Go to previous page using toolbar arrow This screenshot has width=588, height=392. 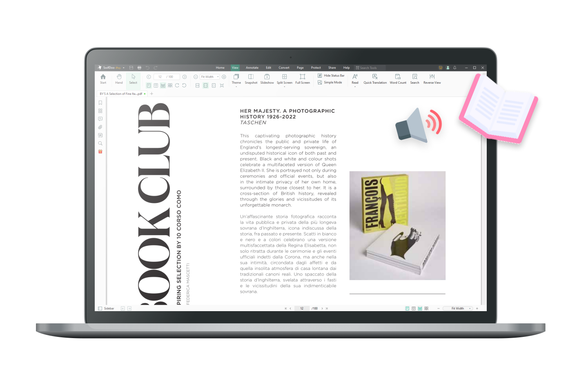(149, 77)
